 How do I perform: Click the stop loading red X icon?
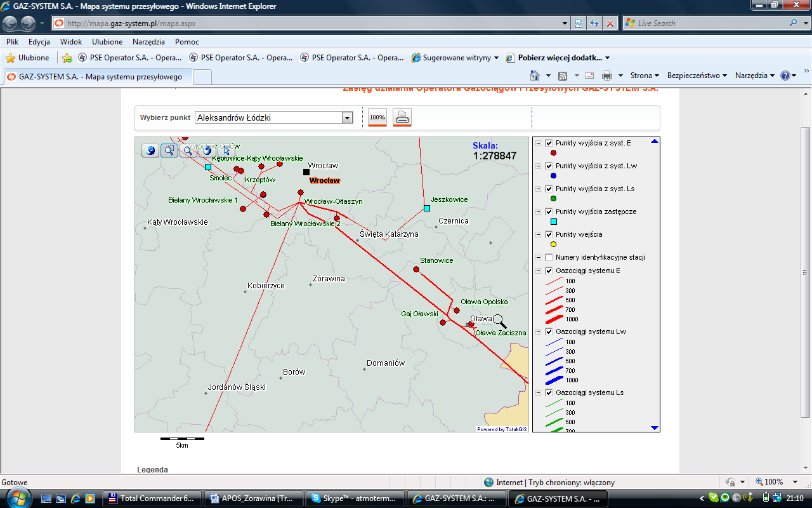coord(610,23)
